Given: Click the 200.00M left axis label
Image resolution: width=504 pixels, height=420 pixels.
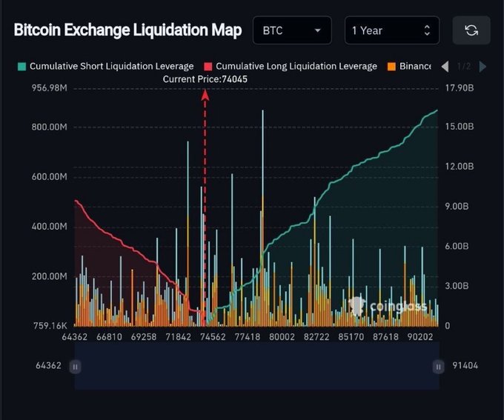Looking at the screenshot, I should tap(50, 276).
